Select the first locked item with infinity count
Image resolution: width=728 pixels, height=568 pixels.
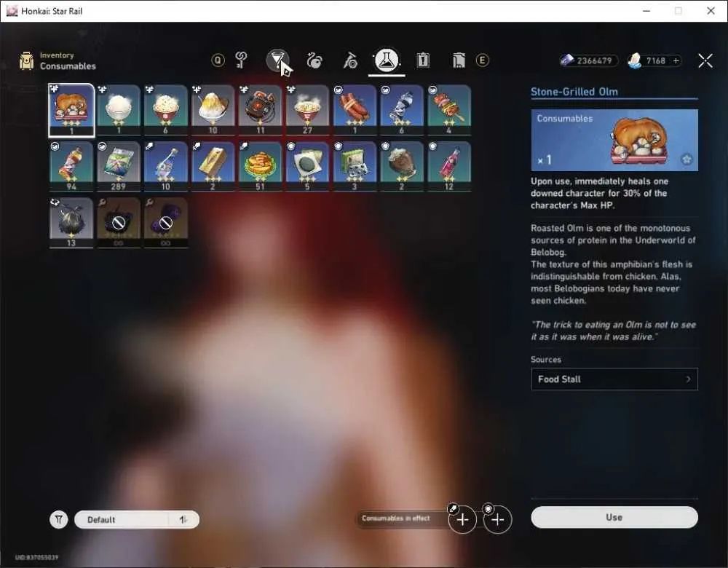pos(119,223)
